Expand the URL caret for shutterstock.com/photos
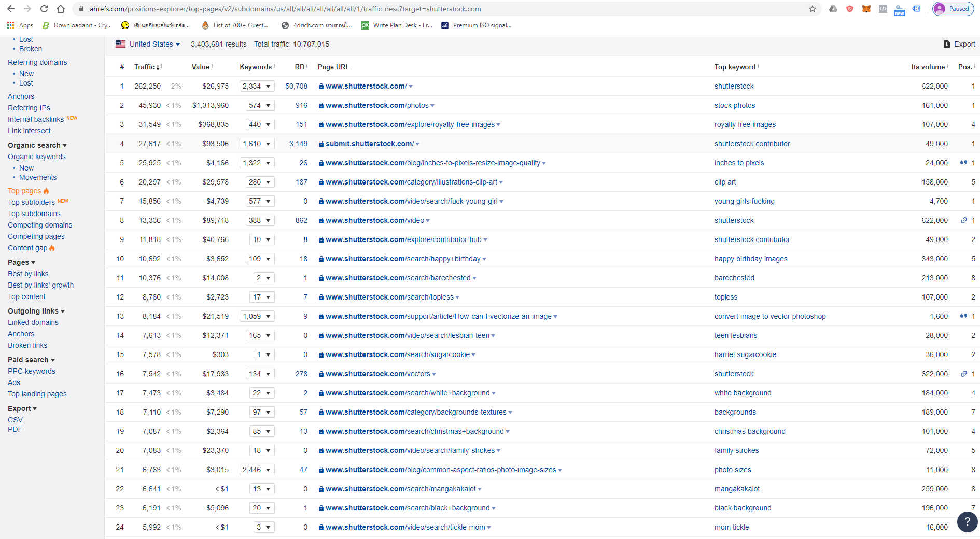Viewport: 980px width, 539px height. click(x=432, y=106)
